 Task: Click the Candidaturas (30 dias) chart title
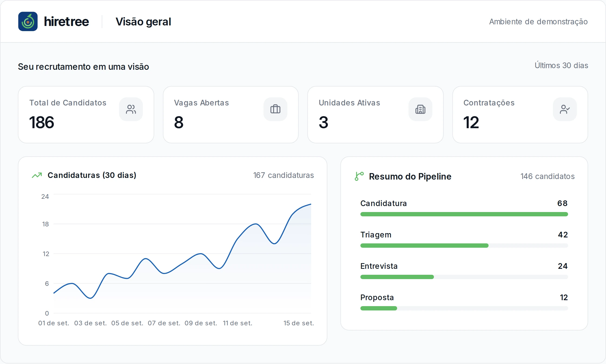(x=92, y=175)
